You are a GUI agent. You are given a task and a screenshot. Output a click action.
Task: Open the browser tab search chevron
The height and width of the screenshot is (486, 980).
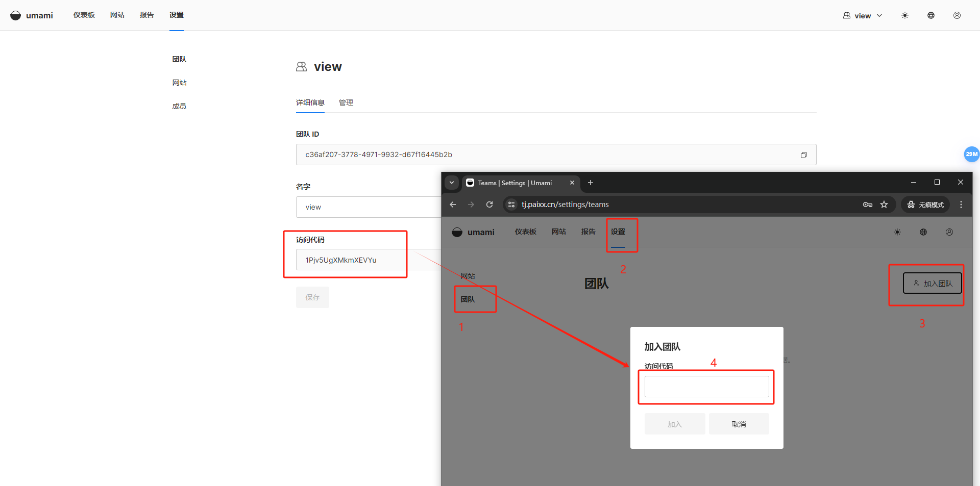point(451,183)
